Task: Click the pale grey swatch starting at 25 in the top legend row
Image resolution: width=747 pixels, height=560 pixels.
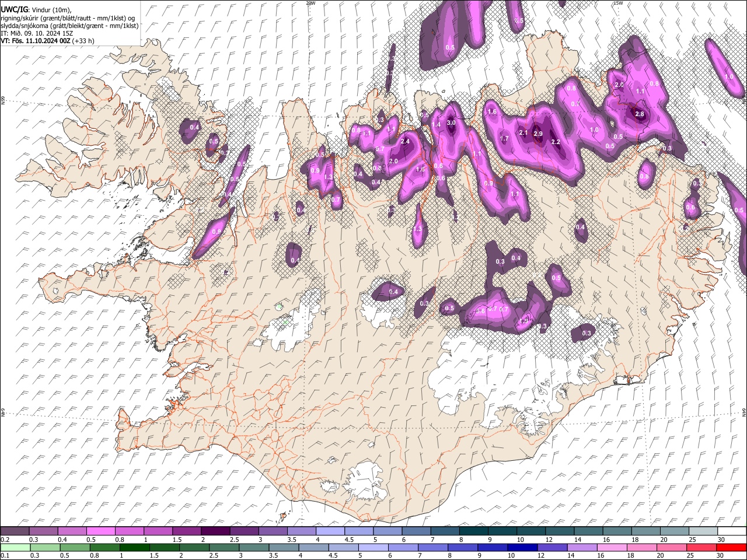Action: [704, 531]
